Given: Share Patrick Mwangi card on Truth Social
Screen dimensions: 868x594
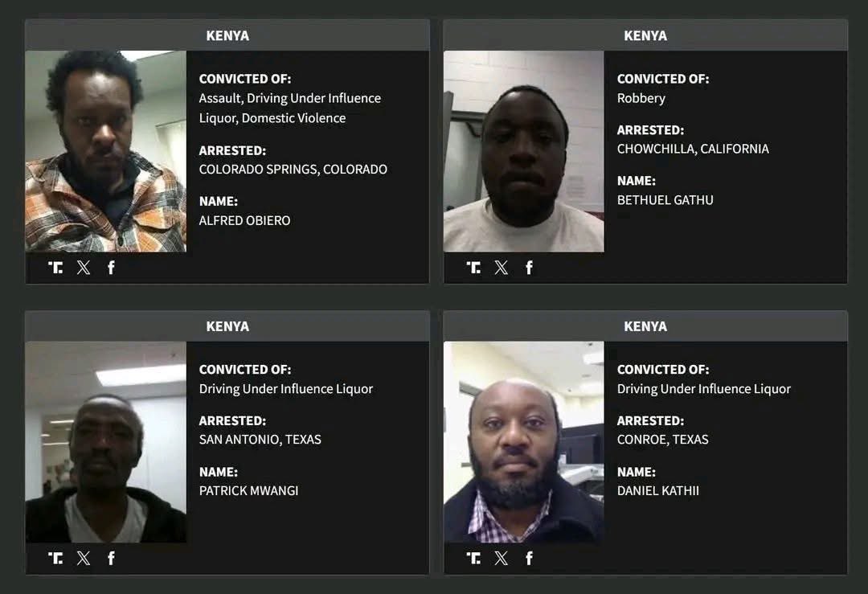Looking at the screenshot, I should coord(55,558).
